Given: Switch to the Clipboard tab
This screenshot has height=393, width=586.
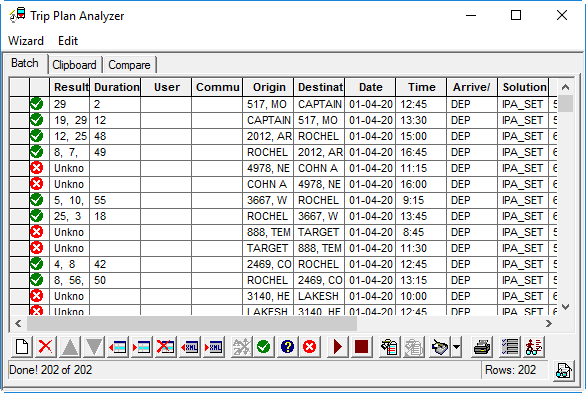Looking at the screenshot, I should coord(74,65).
